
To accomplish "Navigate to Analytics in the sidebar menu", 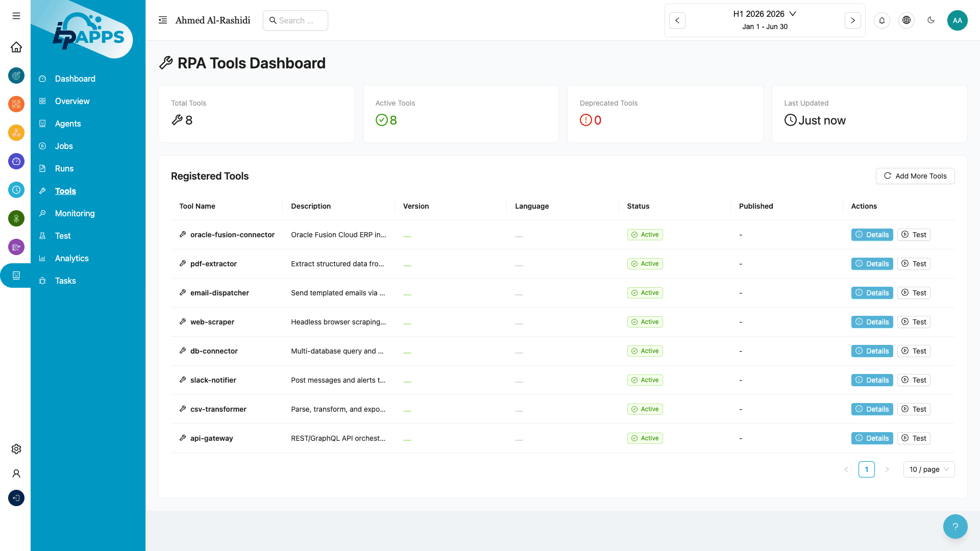I will [x=72, y=258].
